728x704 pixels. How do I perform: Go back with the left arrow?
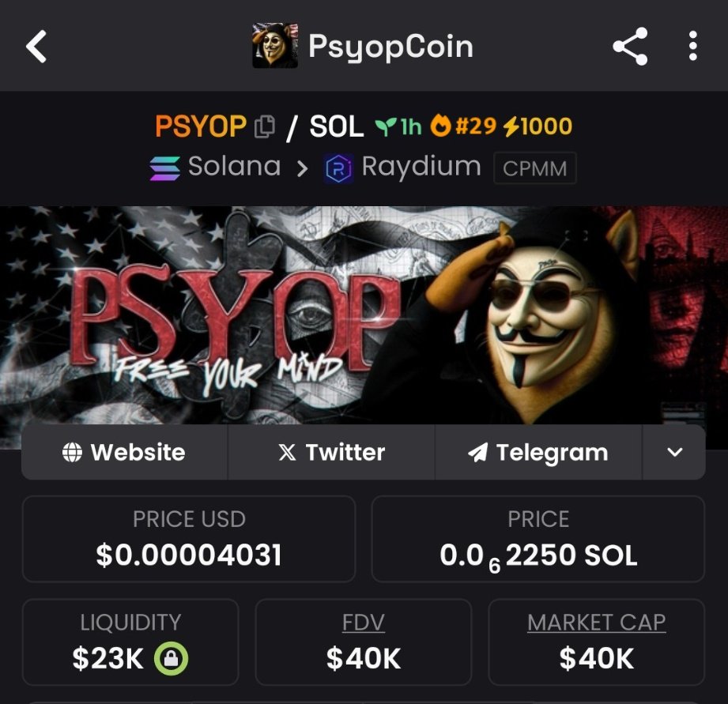[x=36, y=47]
